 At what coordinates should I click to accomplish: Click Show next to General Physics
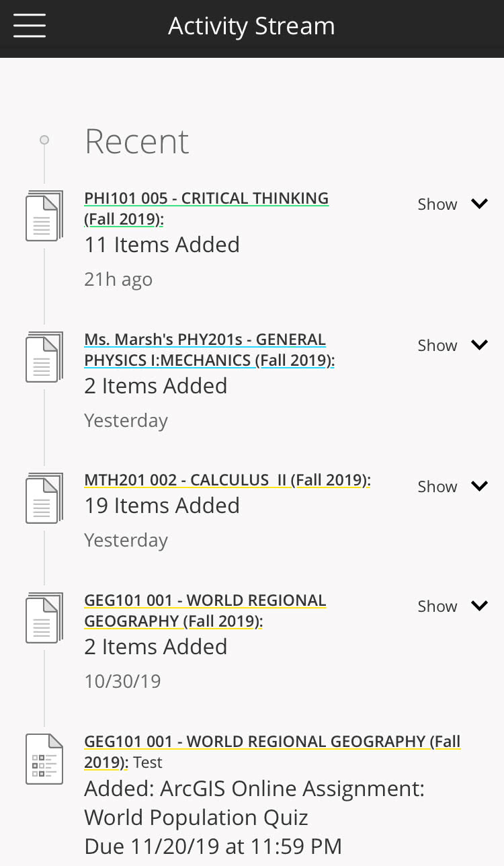[x=437, y=346]
